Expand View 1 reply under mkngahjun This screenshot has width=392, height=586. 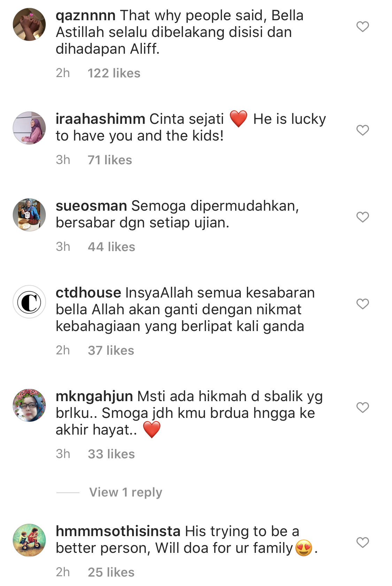click(x=126, y=492)
